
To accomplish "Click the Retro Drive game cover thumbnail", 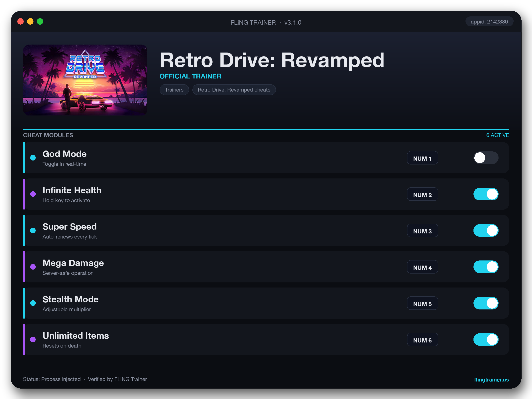I will coord(85,80).
